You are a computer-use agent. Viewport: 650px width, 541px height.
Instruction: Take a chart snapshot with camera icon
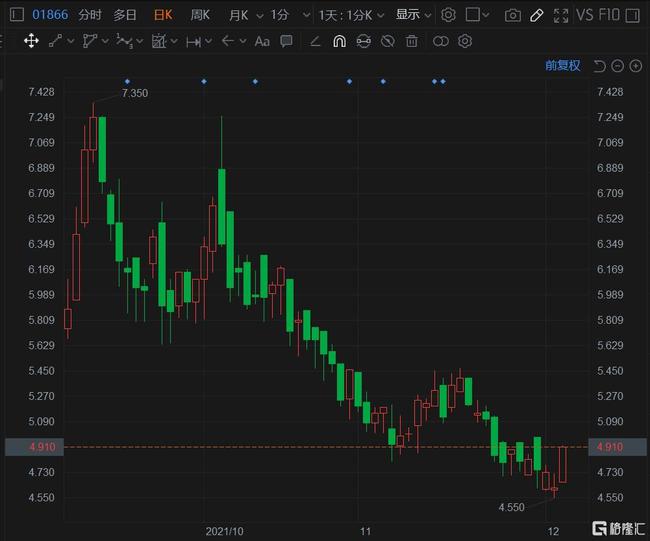pos(513,16)
